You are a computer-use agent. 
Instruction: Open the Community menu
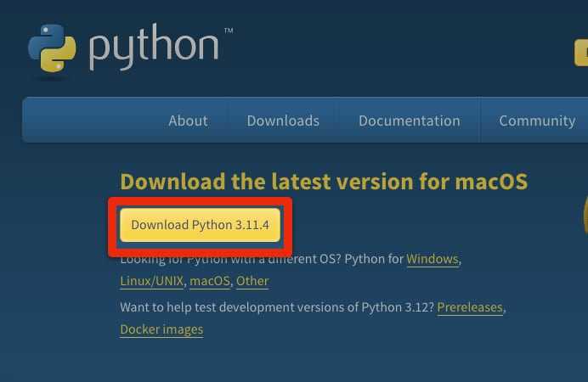(x=537, y=121)
